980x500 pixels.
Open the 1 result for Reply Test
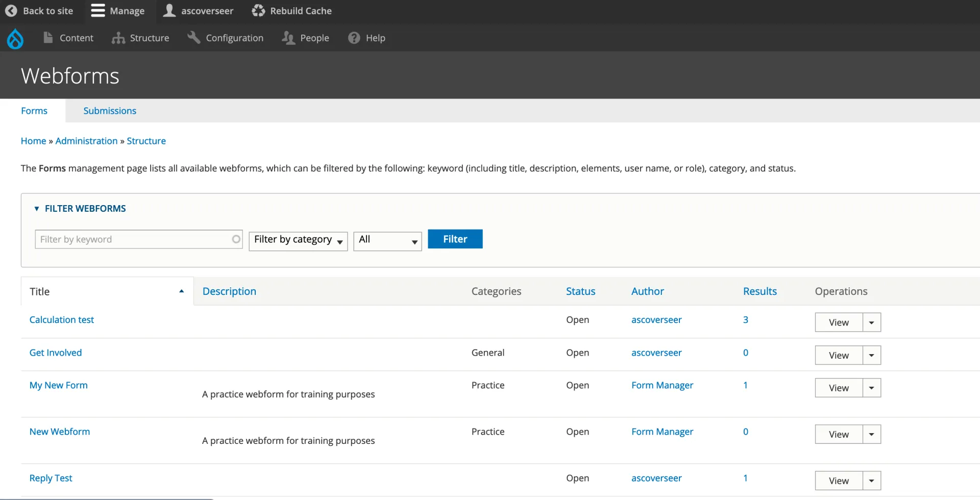(745, 478)
